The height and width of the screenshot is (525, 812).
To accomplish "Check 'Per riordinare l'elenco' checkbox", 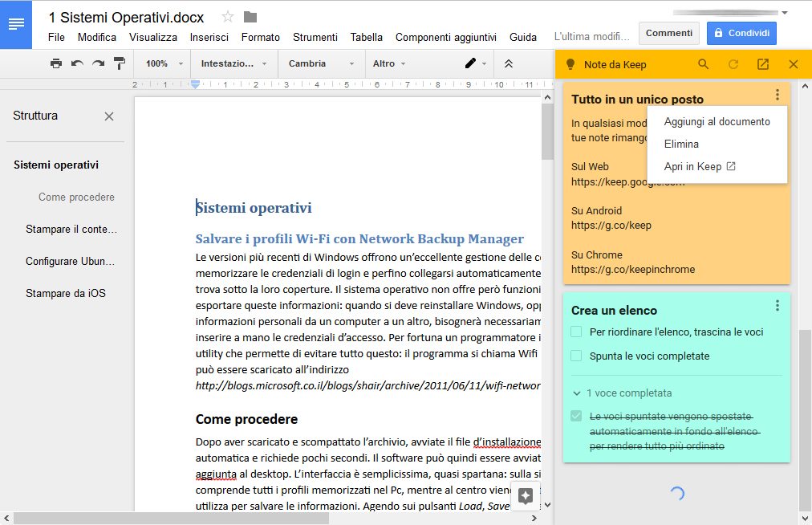I will pyautogui.click(x=576, y=332).
